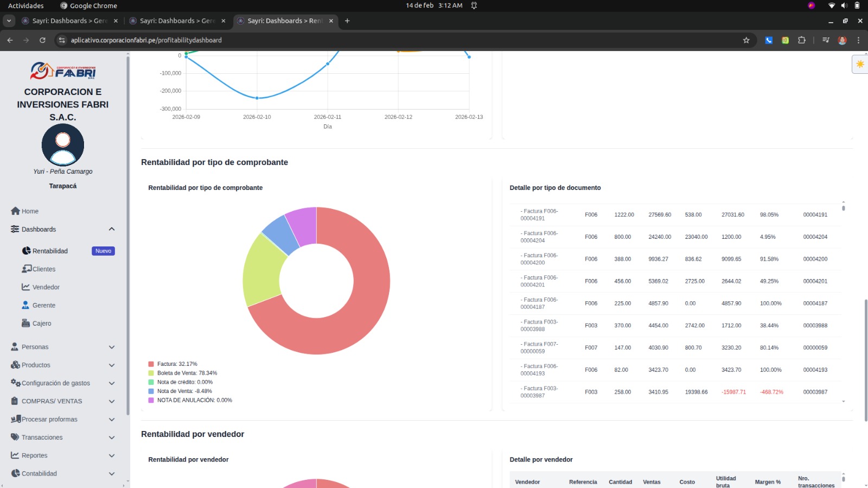Open the Contabilidad menu item
Viewport: 868px width, 488px height.
[x=39, y=473]
